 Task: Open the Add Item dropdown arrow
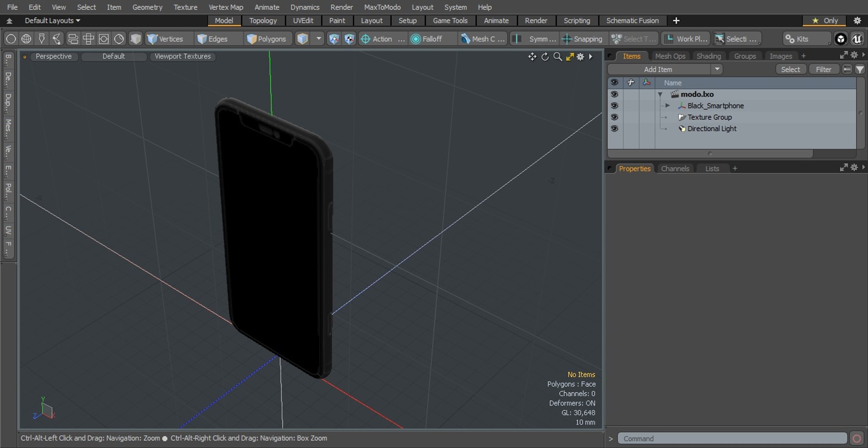(717, 69)
